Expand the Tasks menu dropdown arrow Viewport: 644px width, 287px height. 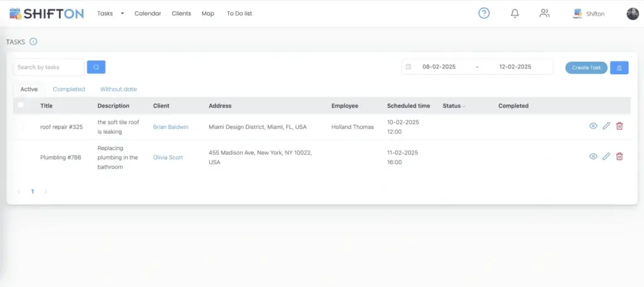pos(122,13)
